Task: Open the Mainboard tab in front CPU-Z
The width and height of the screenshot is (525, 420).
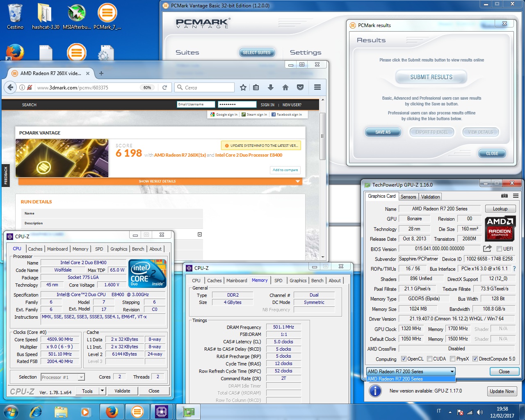Action: 237,281
